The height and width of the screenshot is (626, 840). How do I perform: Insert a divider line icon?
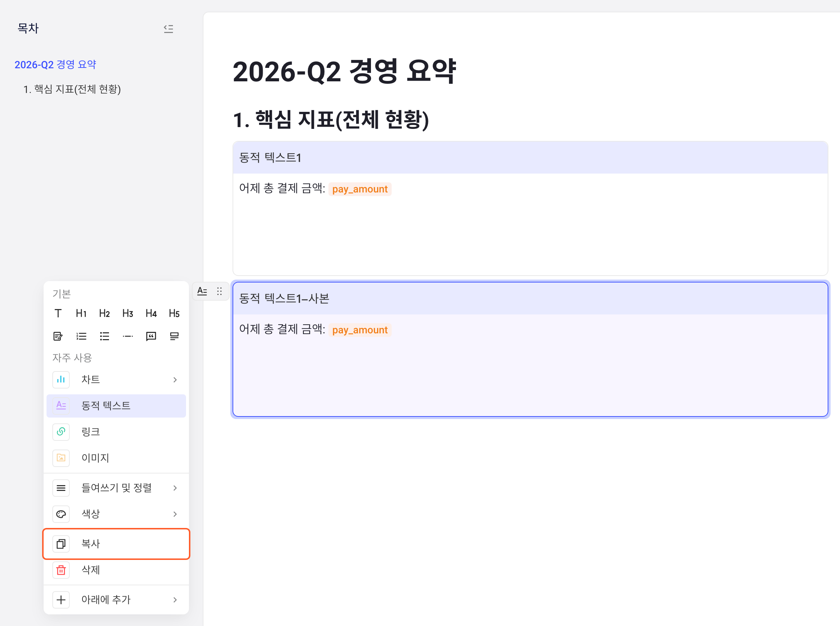point(128,336)
